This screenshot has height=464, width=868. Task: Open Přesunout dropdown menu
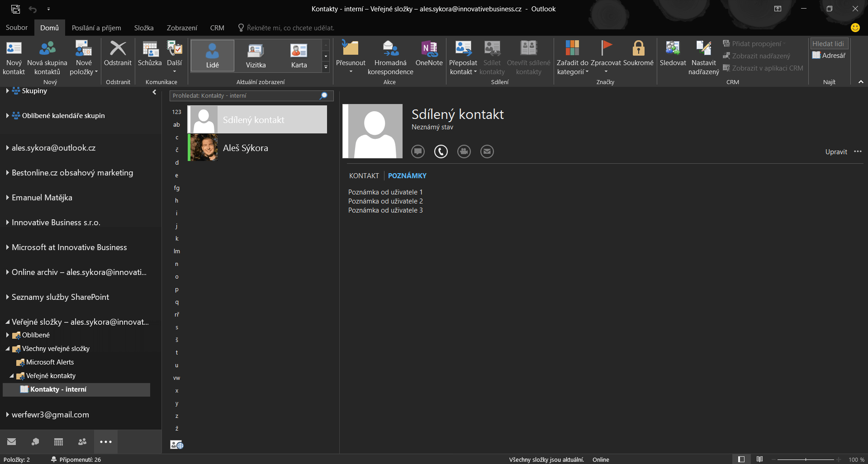[351, 58]
